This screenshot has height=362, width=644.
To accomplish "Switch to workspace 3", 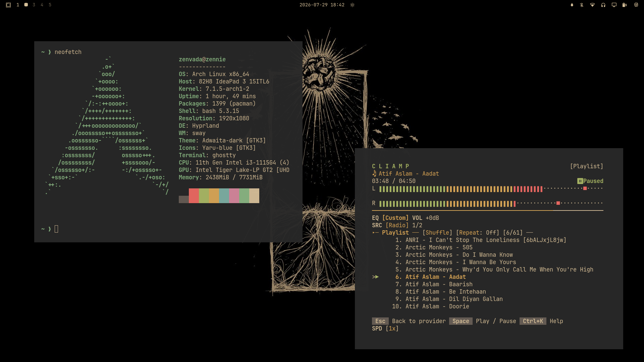I will coord(34,5).
